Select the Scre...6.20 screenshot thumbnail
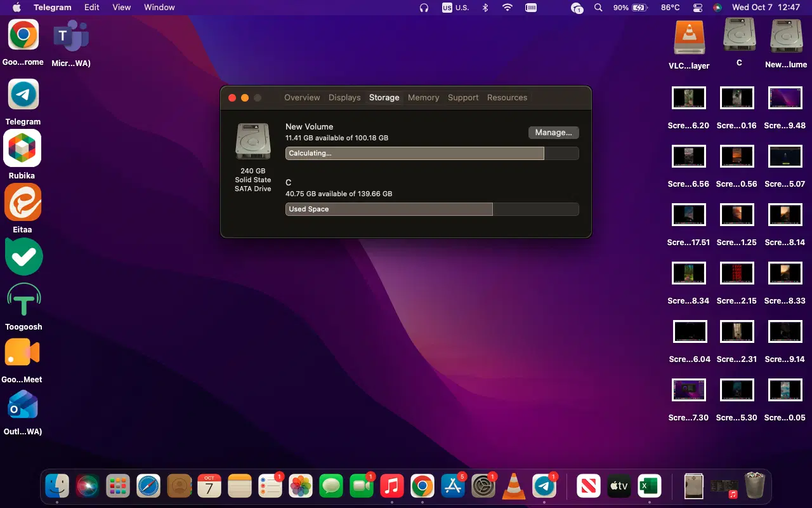 689,98
